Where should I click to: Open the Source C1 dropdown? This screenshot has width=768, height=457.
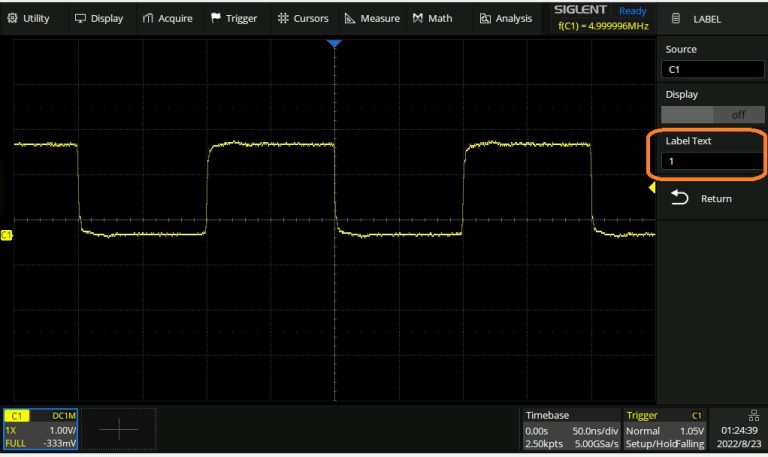tap(711, 70)
